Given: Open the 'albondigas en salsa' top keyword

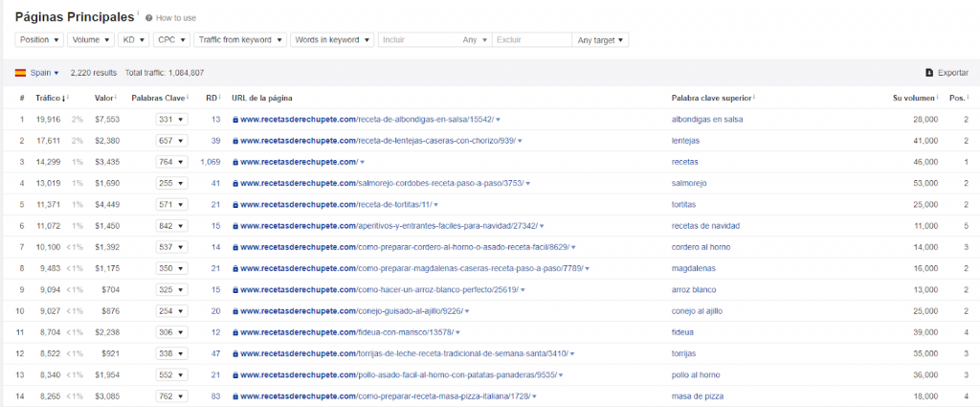Looking at the screenshot, I should click(707, 120).
